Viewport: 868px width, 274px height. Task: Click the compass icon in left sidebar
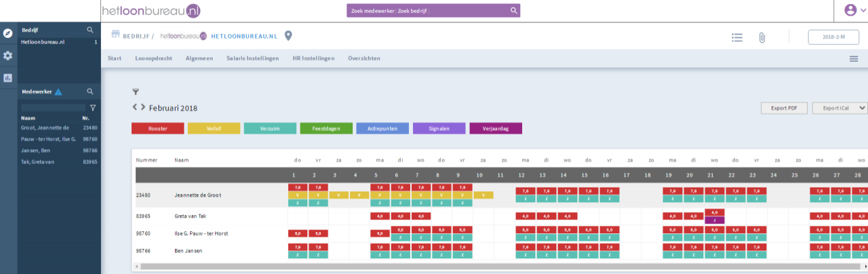tap(8, 33)
